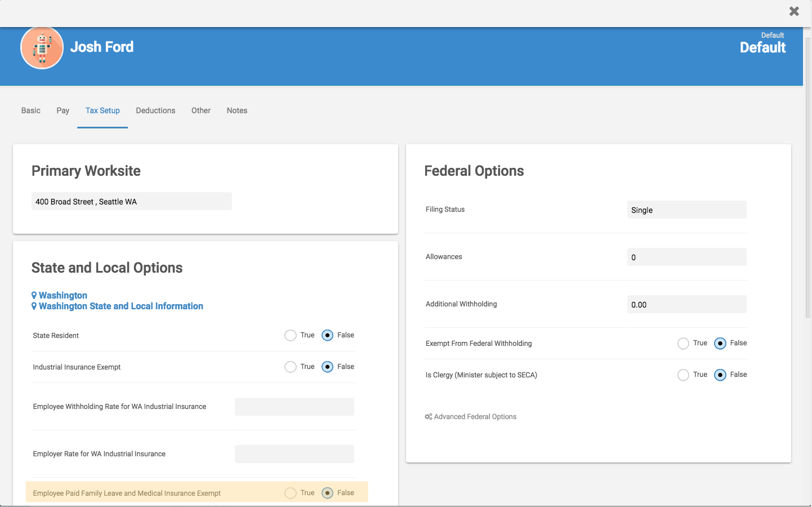
Task: Open the Deductions tab
Action: [x=155, y=110]
